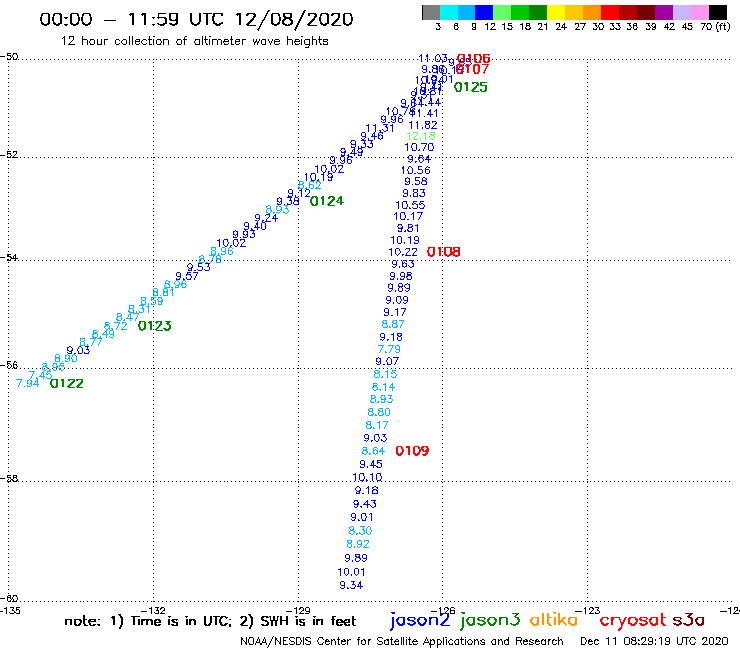
Task: Pick the bright red swatch in the legend
Action: click(x=610, y=12)
